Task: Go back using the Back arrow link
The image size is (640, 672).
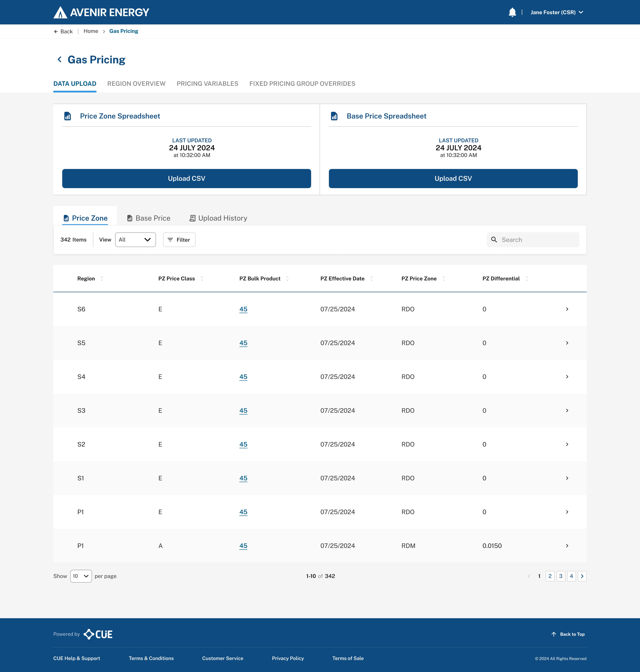Action: point(63,31)
